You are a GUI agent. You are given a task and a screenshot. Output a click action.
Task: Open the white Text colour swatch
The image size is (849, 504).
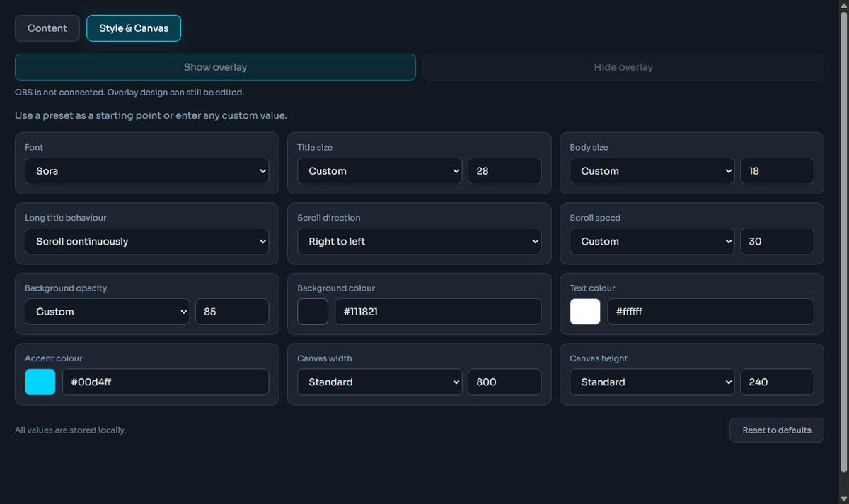point(585,312)
